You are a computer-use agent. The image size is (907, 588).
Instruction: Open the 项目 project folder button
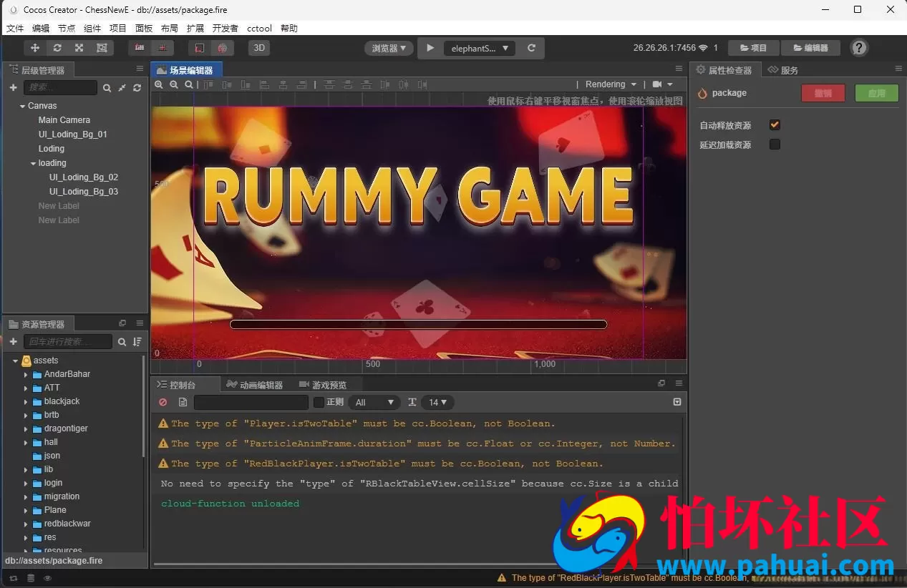pyautogui.click(x=754, y=48)
